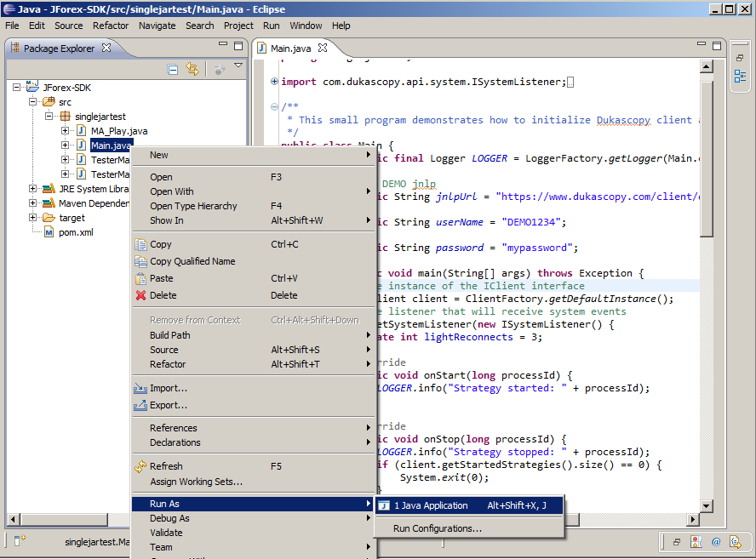Click the "DEMO1234" userName value in editor
This screenshot has height=559, width=756.
(x=531, y=222)
